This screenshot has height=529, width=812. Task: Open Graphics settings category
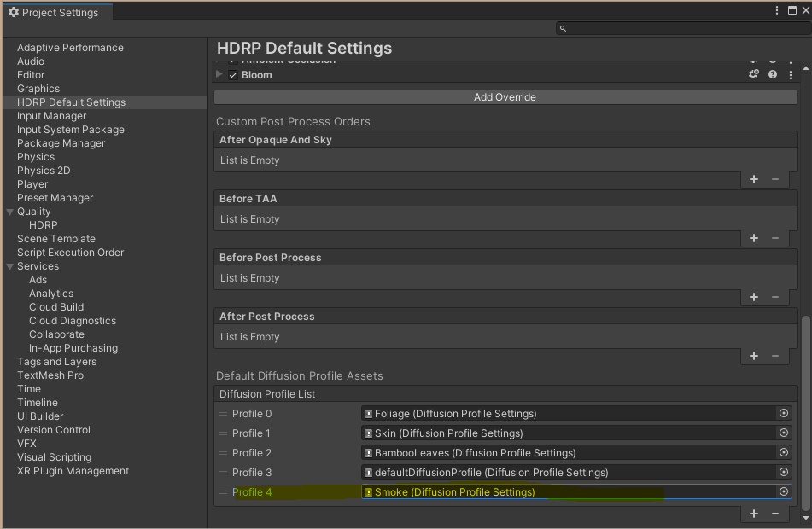[38, 89]
